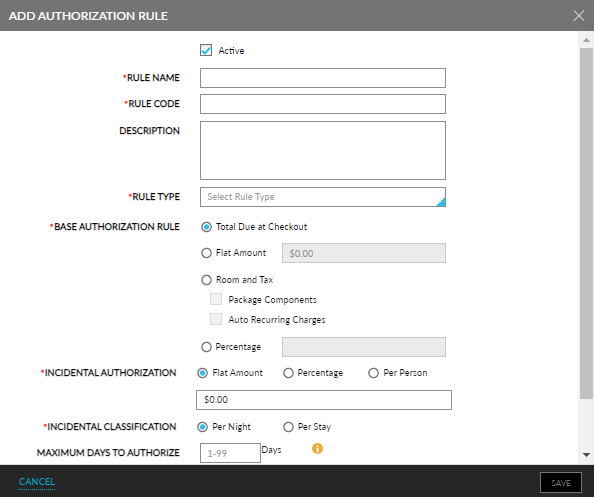Viewport: 594px width, 497px height.
Task: Uncheck the Active checkbox
Action: (x=206, y=50)
